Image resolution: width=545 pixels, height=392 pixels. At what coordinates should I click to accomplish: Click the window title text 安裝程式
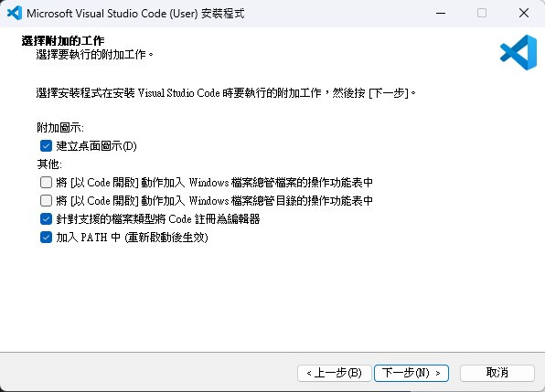point(223,14)
